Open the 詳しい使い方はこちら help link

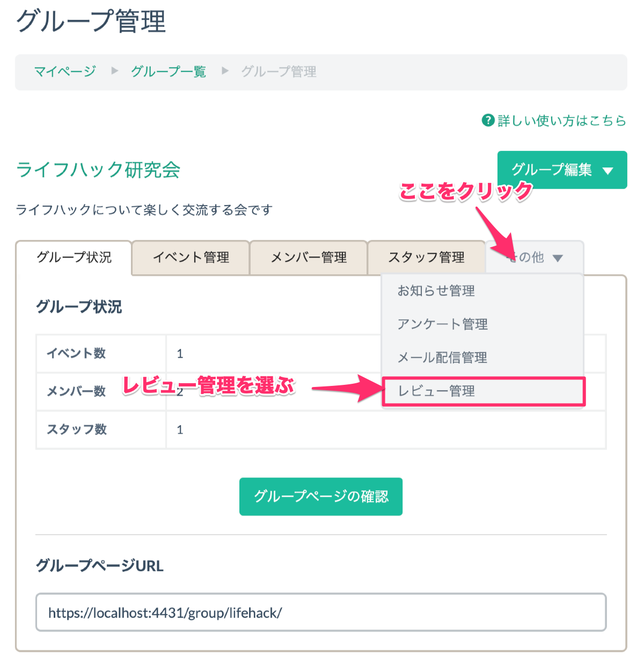561,121
